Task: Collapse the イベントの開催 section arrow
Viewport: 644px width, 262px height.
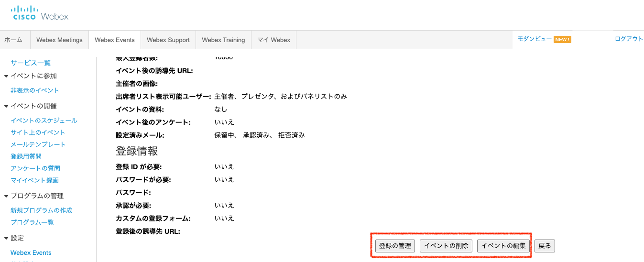Action: (x=6, y=106)
